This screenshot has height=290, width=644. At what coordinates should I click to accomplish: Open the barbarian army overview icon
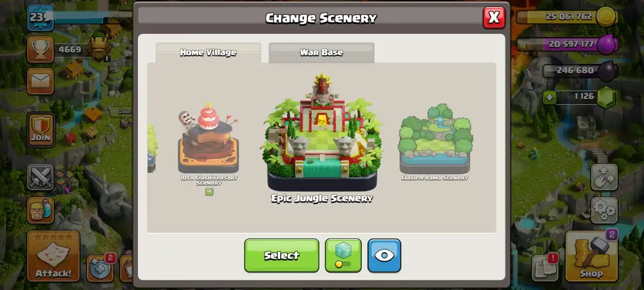tap(40, 210)
